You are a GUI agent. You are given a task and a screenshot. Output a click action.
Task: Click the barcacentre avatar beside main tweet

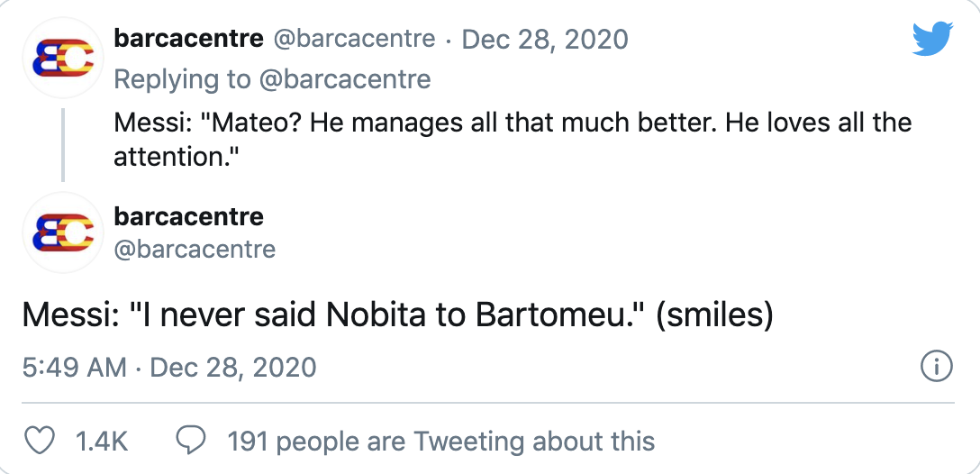[x=62, y=232]
